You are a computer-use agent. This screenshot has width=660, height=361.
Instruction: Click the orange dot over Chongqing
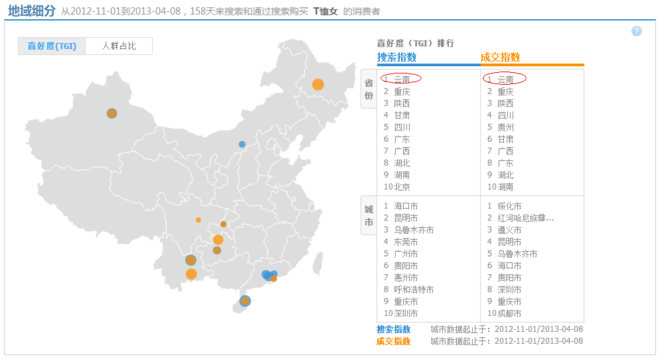coord(218,240)
